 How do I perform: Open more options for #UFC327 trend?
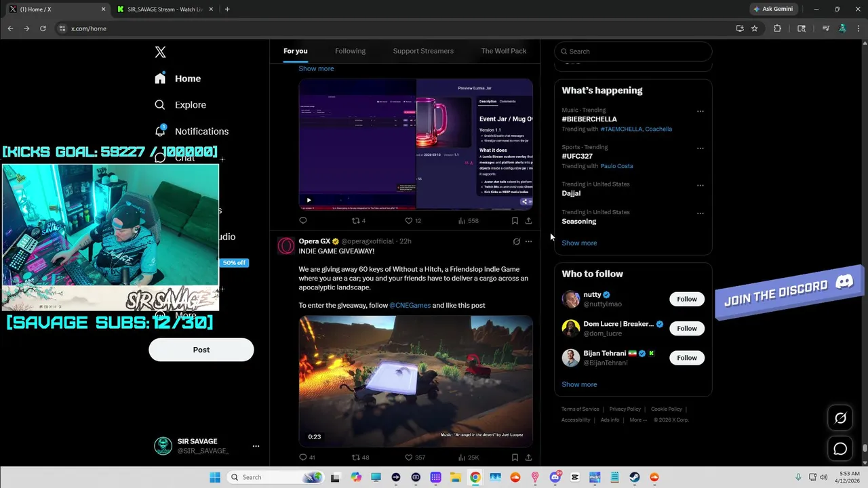pyautogui.click(x=700, y=148)
